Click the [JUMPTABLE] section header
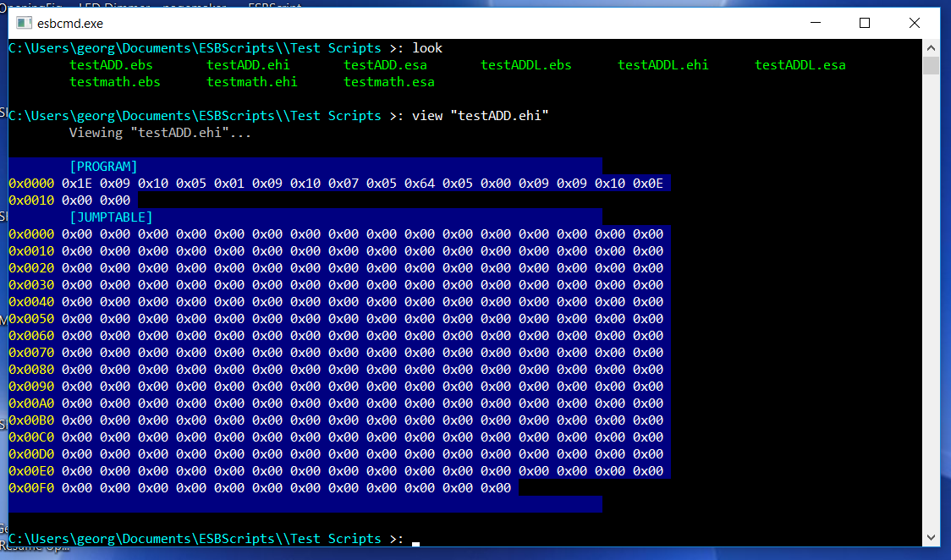This screenshot has height=560, width=951. click(x=111, y=217)
